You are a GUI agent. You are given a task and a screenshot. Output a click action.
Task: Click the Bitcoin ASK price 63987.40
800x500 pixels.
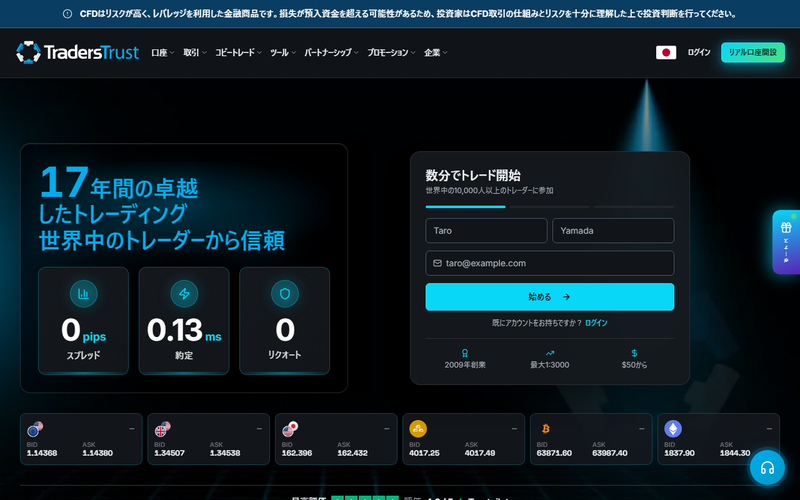click(610, 453)
